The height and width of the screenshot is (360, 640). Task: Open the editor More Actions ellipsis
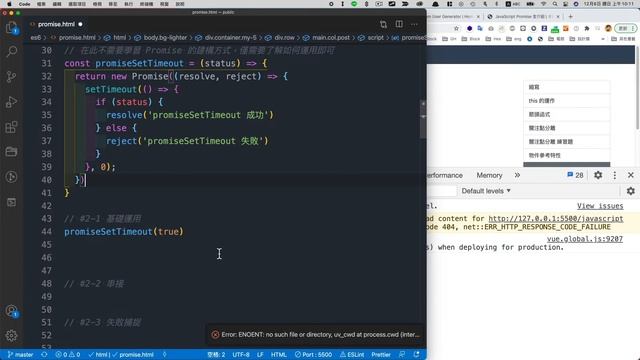(414, 24)
